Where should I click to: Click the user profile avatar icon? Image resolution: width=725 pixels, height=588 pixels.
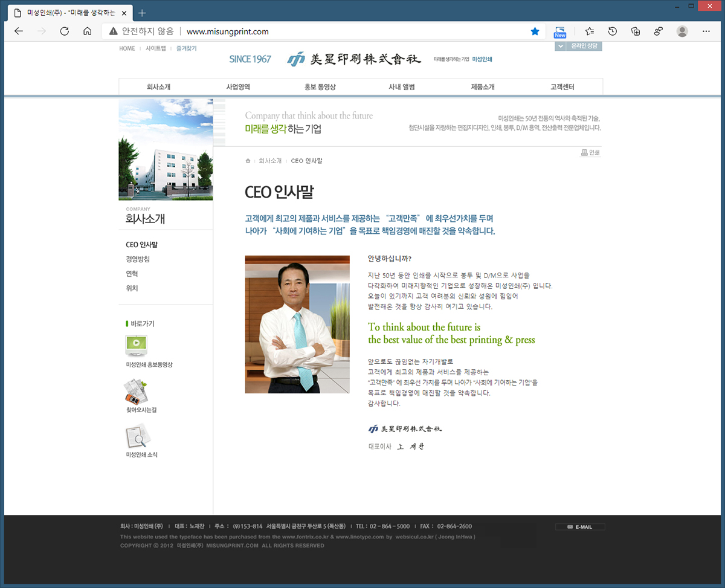point(682,31)
